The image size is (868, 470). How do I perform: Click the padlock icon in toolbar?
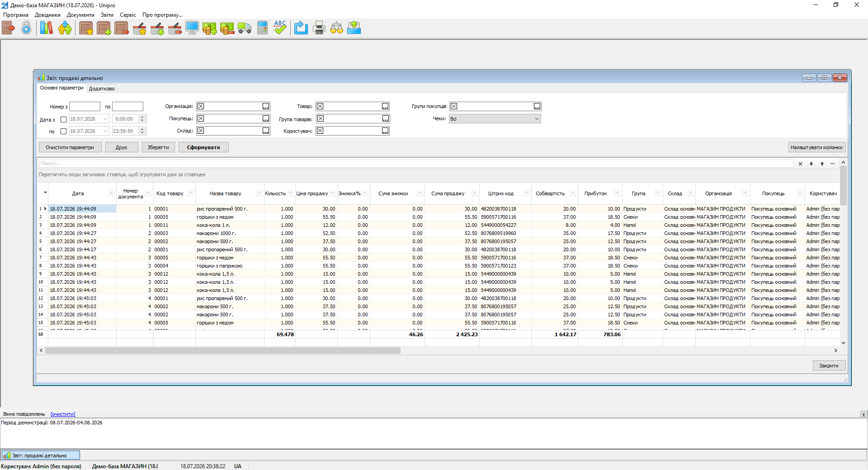point(27,28)
